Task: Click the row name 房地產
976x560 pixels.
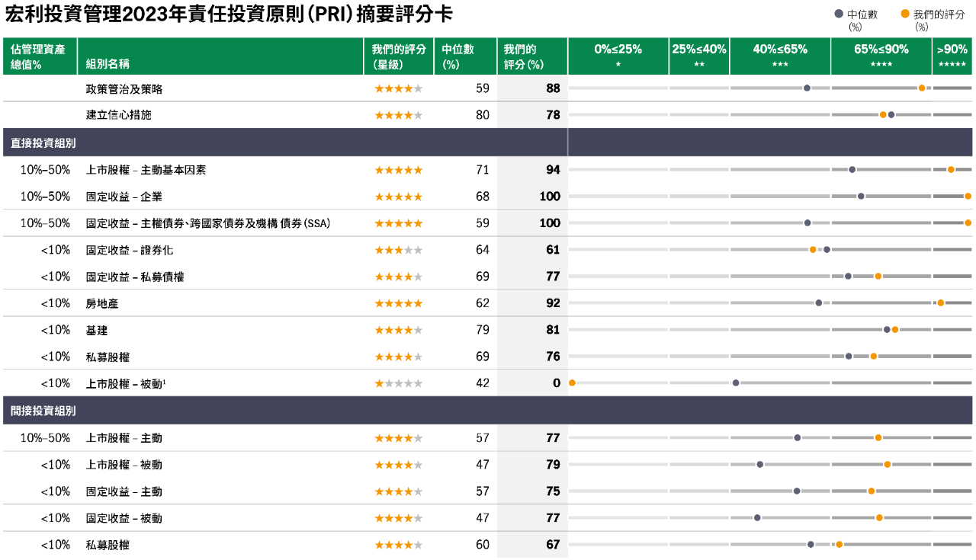Action: coord(102,303)
